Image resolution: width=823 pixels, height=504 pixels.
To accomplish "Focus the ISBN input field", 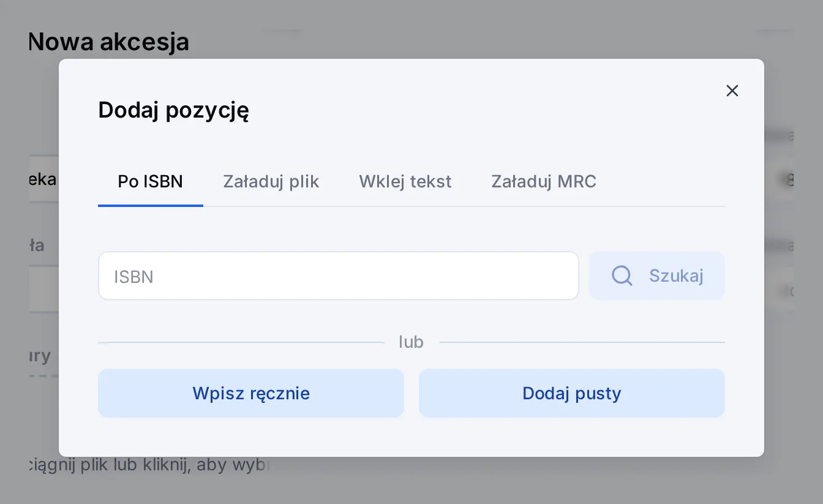I will tap(339, 276).
